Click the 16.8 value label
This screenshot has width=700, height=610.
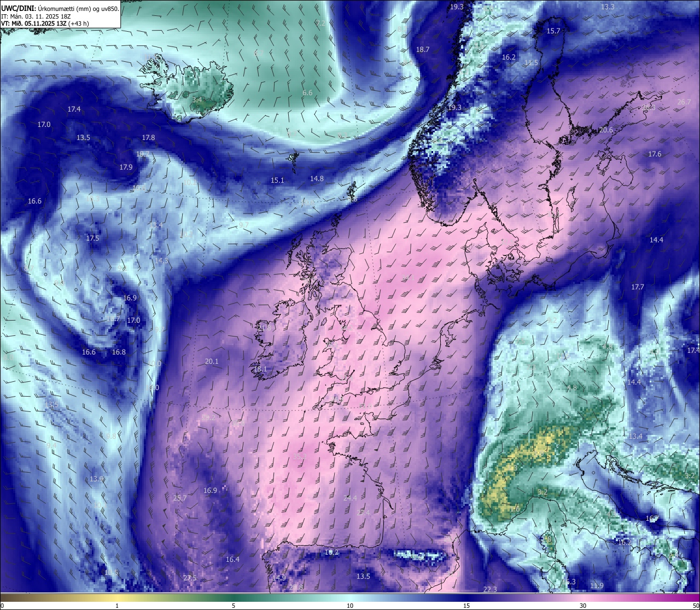(119, 352)
